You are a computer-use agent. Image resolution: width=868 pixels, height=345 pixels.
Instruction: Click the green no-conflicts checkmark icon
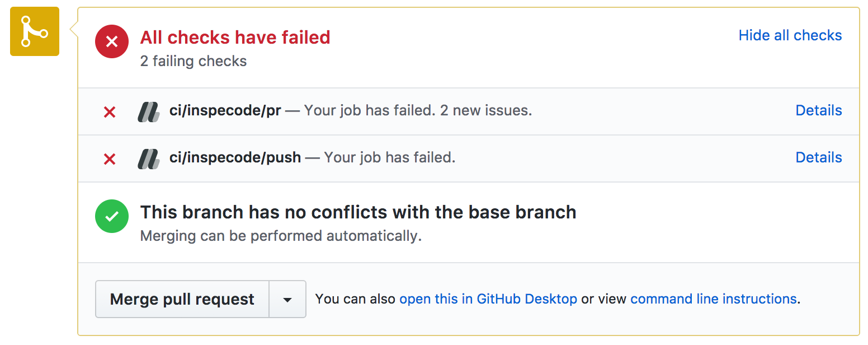tap(112, 216)
